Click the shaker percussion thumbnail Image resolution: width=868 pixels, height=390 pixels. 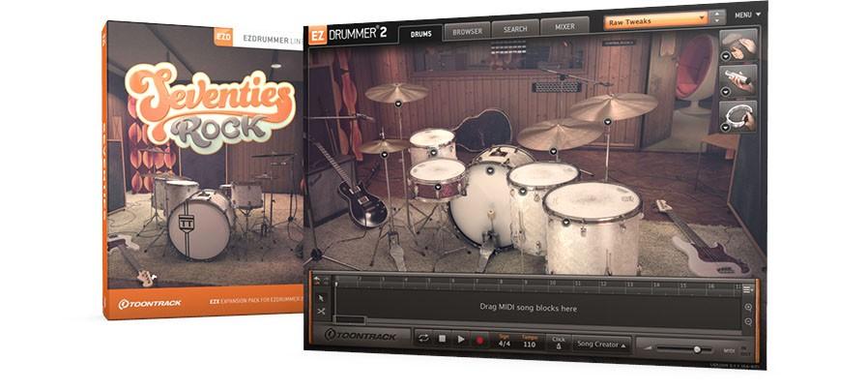coord(739,81)
